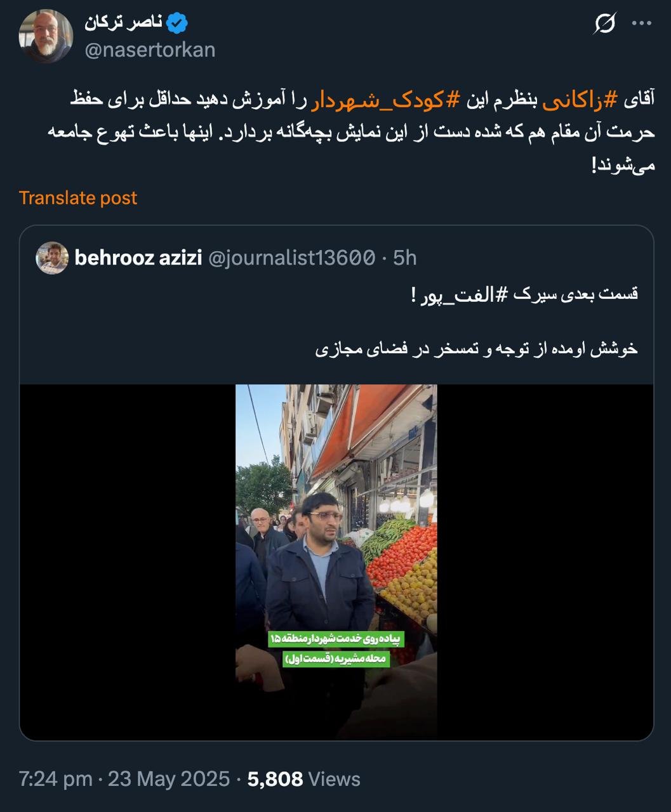This screenshot has height=812, width=671.
Task: Click the green video caption overlay
Action: (336, 648)
